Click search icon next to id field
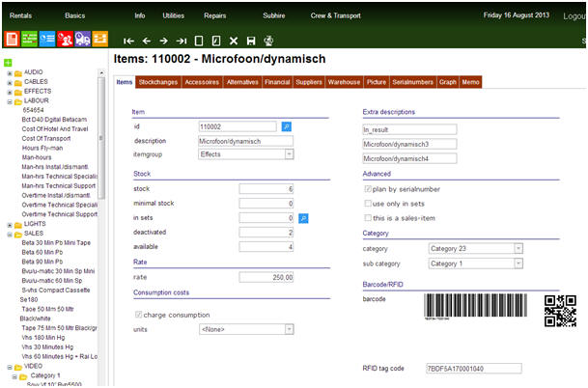Viewport: 588px width, 388px height. pos(287,126)
